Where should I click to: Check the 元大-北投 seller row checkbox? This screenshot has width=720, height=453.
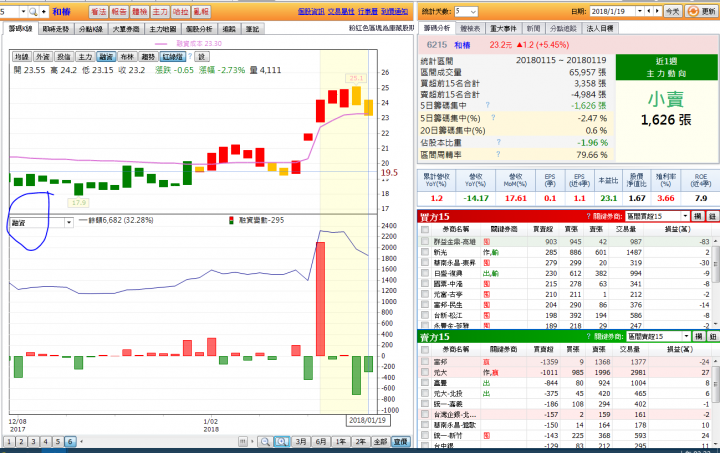pyautogui.click(x=425, y=393)
